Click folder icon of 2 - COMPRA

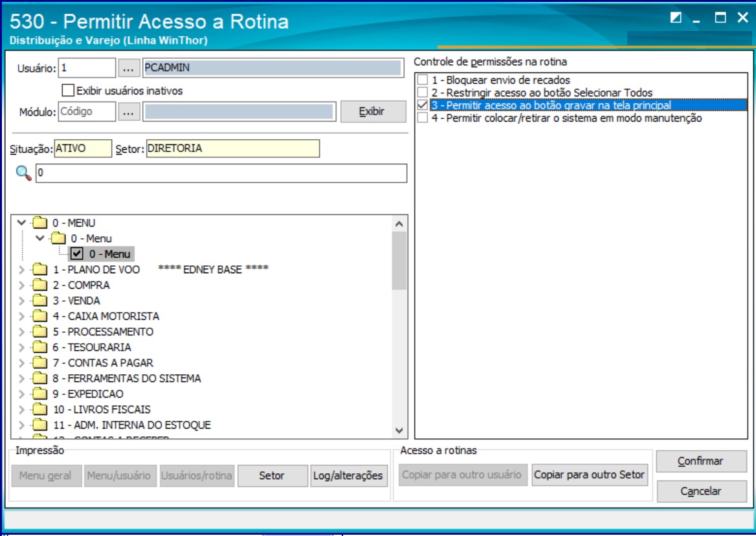[39, 285]
